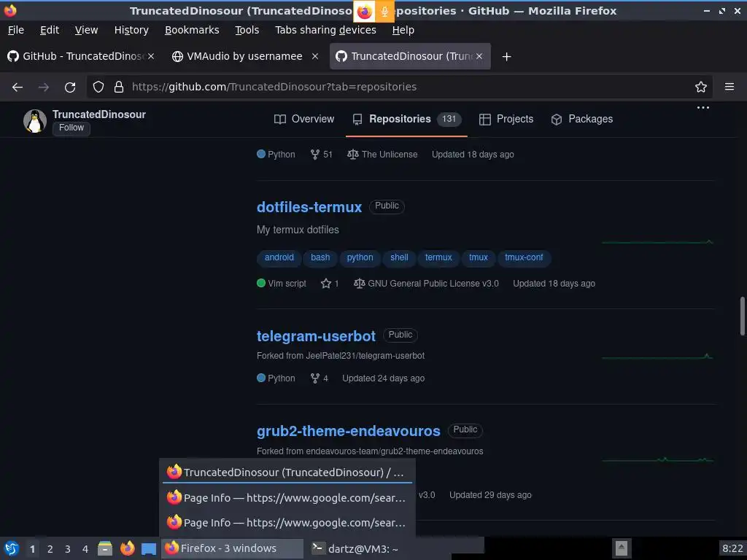Click the android topic tag

(279, 257)
